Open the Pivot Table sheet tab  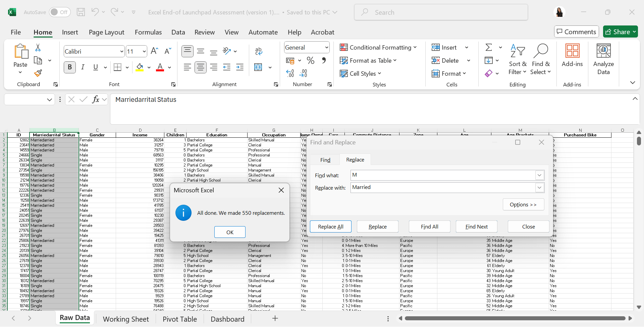point(180,319)
